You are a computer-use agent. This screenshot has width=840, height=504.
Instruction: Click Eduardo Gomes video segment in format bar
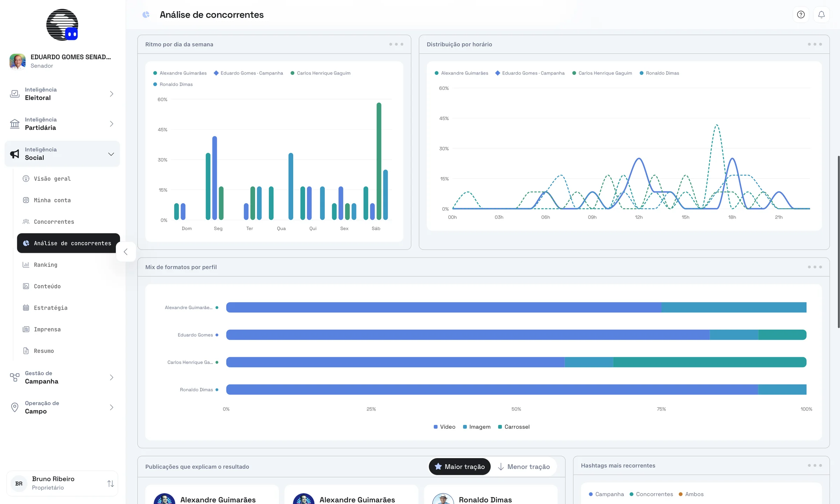click(x=468, y=335)
